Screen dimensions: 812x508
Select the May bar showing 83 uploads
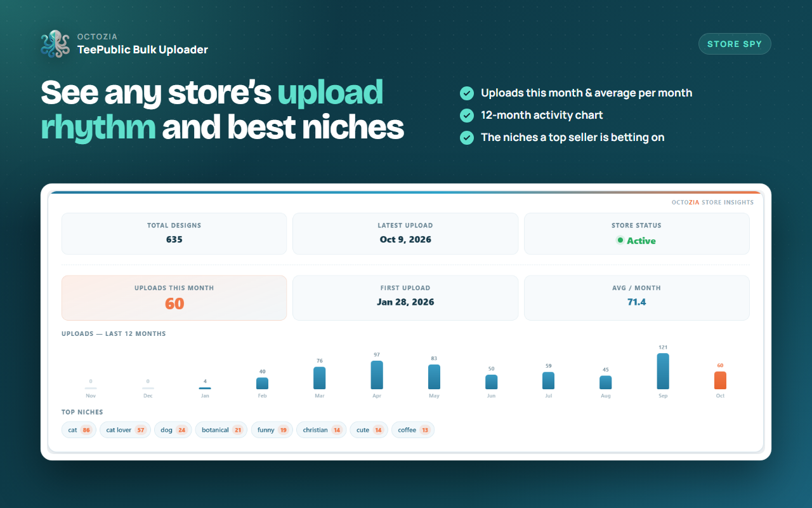(434, 377)
